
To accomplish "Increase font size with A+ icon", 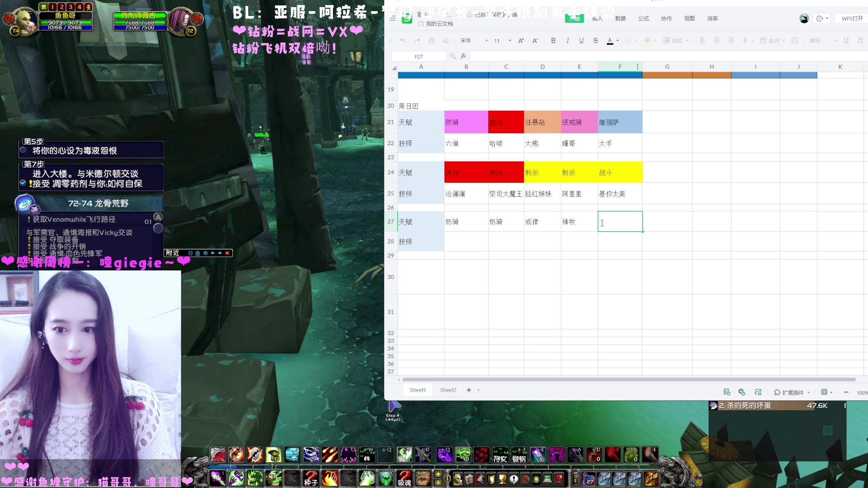I will pos(521,41).
